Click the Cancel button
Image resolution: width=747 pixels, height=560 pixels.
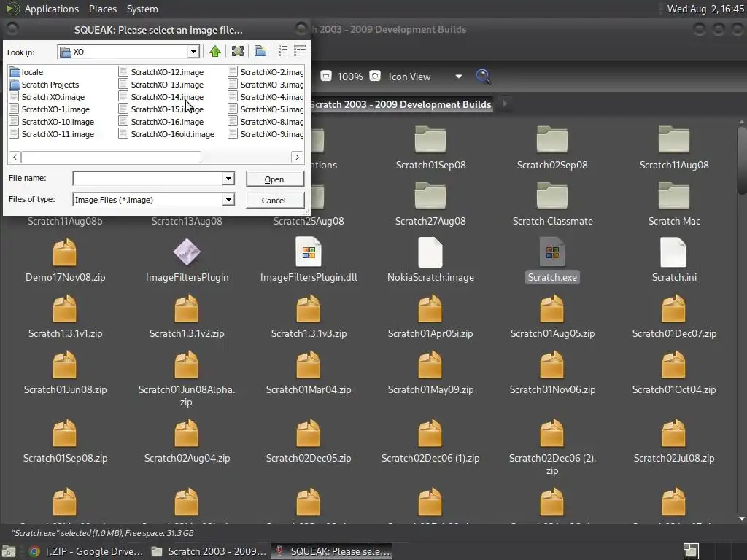[275, 201]
